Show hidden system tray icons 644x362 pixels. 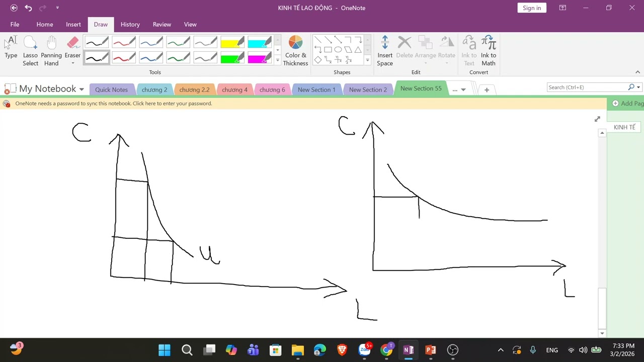point(501,350)
